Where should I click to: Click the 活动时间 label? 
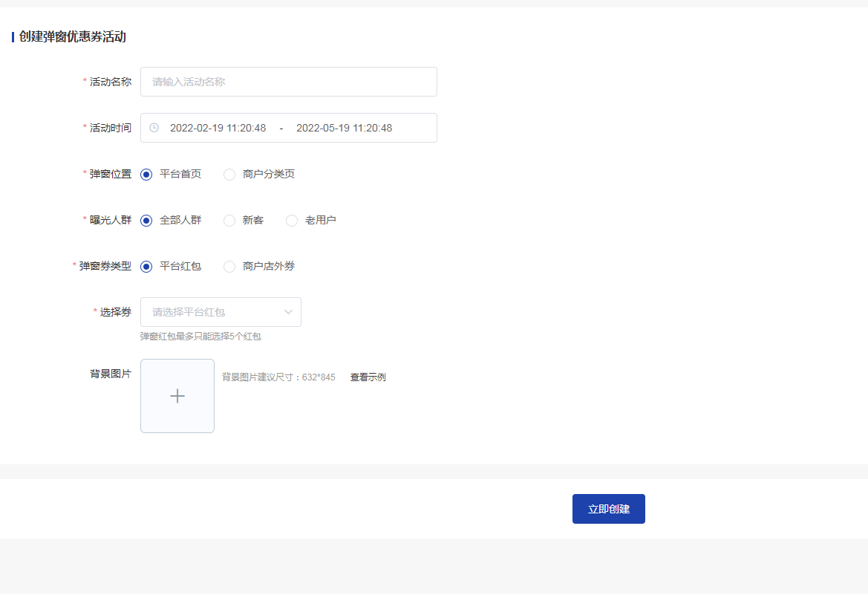[x=110, y=128]
